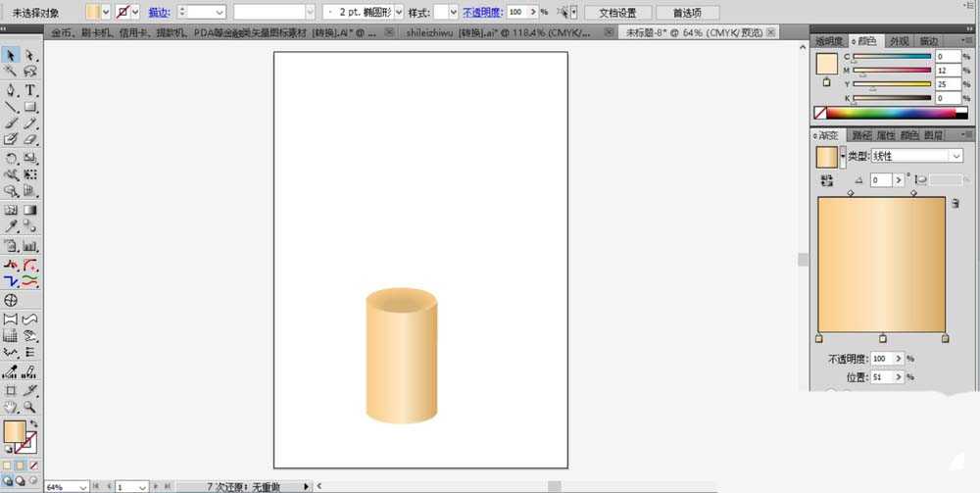Image resolution: width=980 pixels, height=493 pixels.
Task: Open the gradient 类型 线性 dropdown
Action: pos(917,156)
